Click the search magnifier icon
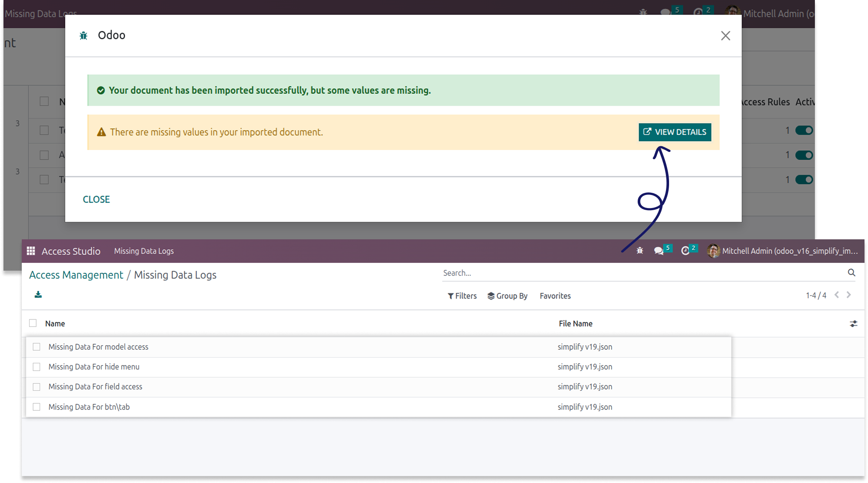Image resolution: width=868 pixels, height=483 pixels. (851, 273)
